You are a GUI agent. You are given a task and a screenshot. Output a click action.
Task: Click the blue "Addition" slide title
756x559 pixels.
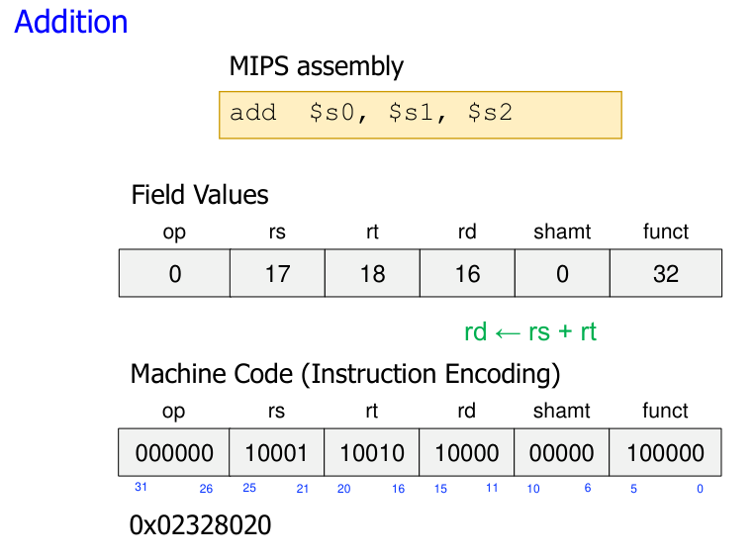pos(71,22)
